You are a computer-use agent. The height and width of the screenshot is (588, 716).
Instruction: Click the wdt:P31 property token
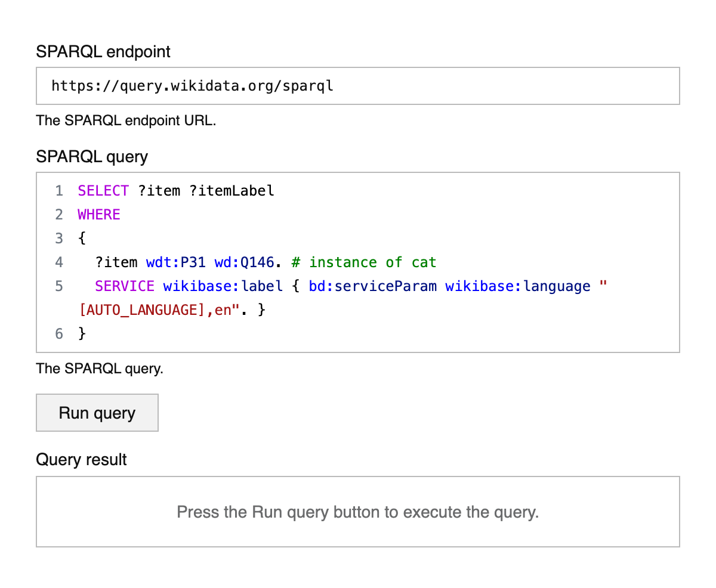(x=175, y=262)
